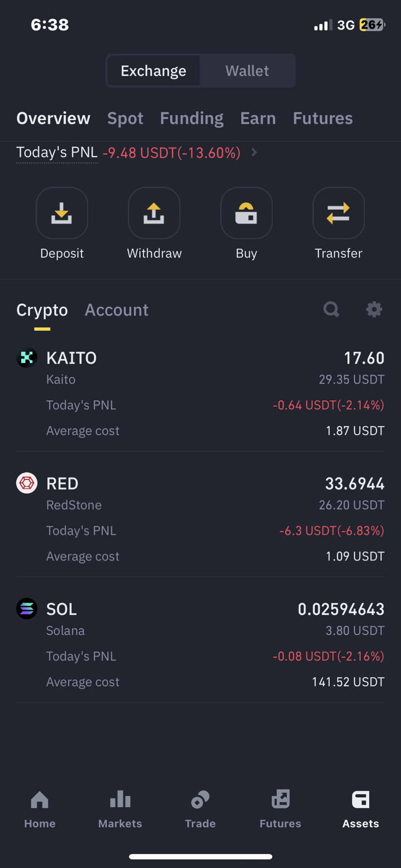Tap the Withdraw icon
Image resolution: width=401 pixels, height=868 pixels.
coord(154,213)
